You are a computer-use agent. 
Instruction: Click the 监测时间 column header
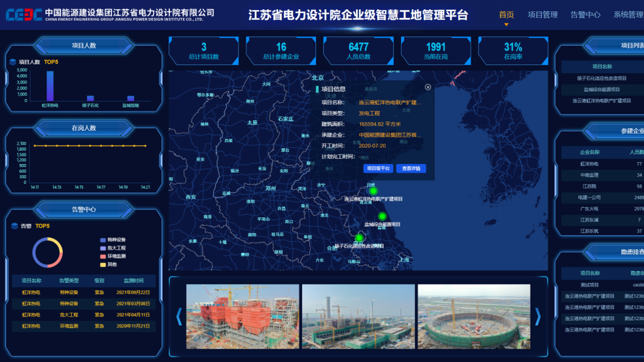pyautogui.click(x=133, y=281)
